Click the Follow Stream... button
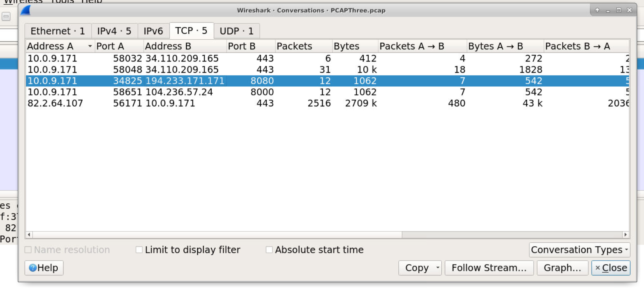This screenshot has height=291, width=644. point(489,268)
